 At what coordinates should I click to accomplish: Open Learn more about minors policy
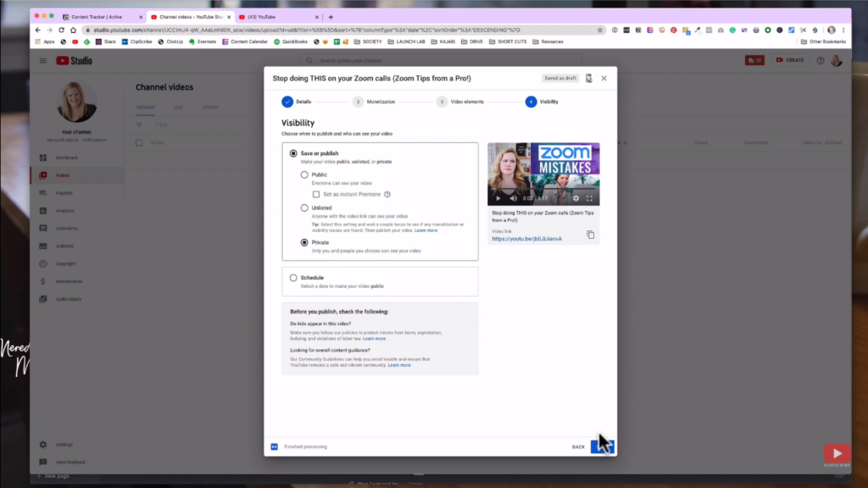pos(374,339)
